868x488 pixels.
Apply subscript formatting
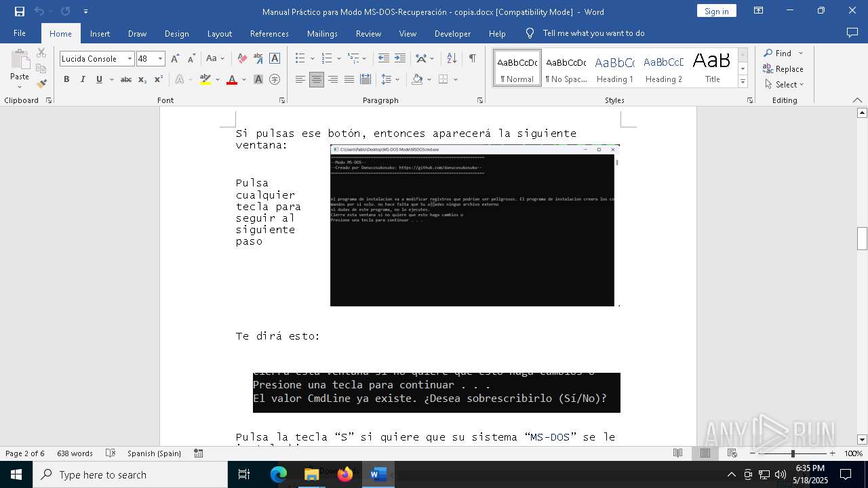pos(142,79)
